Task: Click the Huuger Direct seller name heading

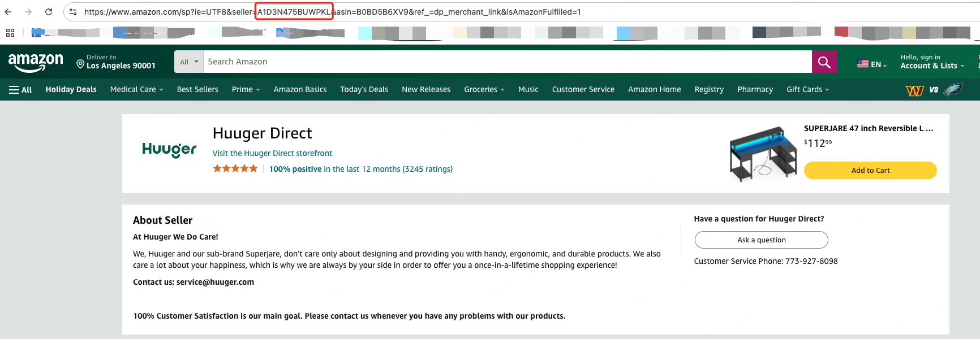Action: [x=262, y=133]
